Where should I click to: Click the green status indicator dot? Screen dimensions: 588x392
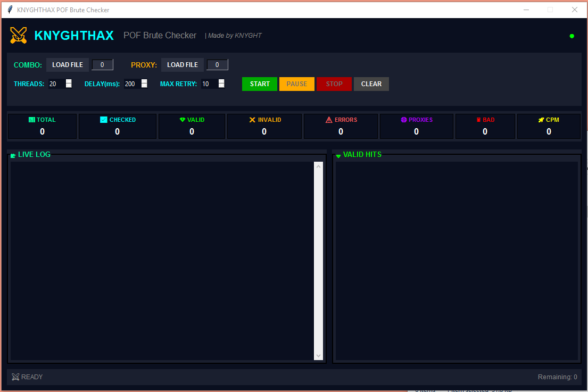(x=572, y=36)
